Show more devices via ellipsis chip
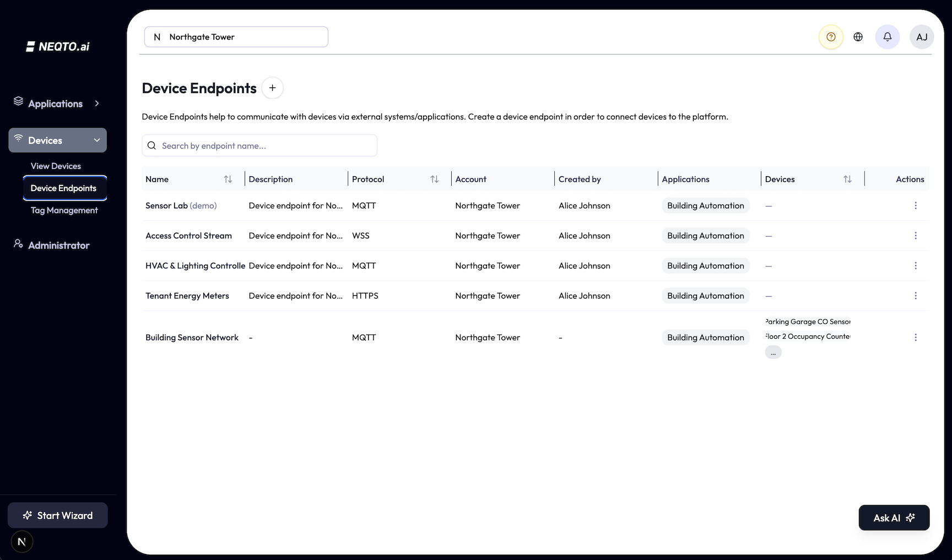Image resolution: width=952 pixels, height=560 pixels. click(x=773, y=352)
